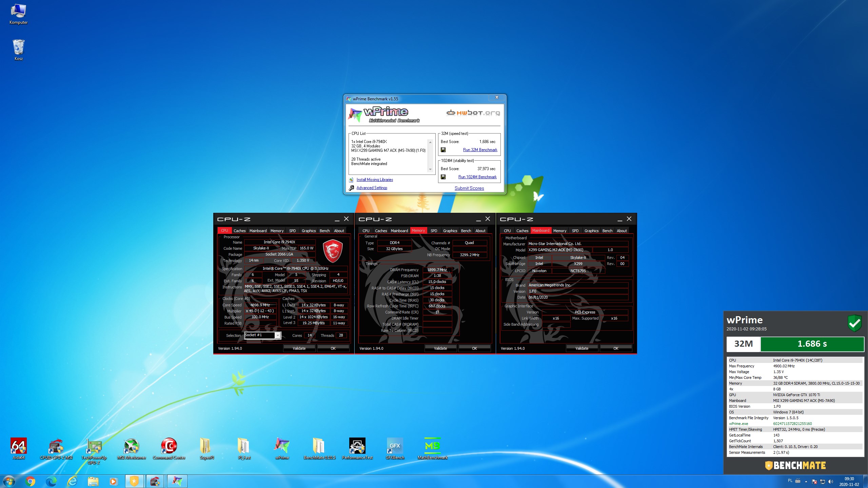The image size is (868, 488).
Task: Switch to BenchMate shield taskbar button
Action: click(x=135, y=481)
